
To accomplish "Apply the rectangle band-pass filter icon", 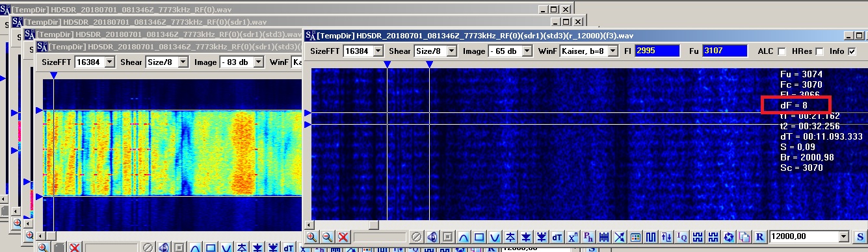I will click(x=479, y=236).
